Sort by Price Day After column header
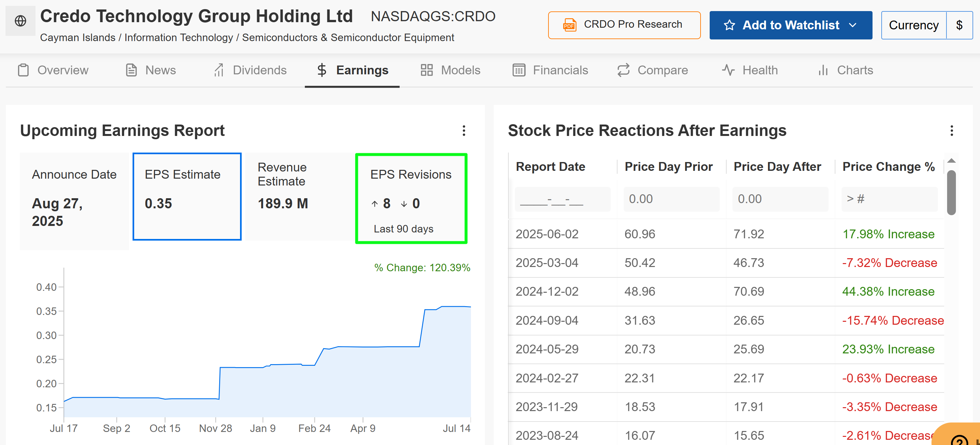Screen dimensions: 980x445 tap(777, 167)
